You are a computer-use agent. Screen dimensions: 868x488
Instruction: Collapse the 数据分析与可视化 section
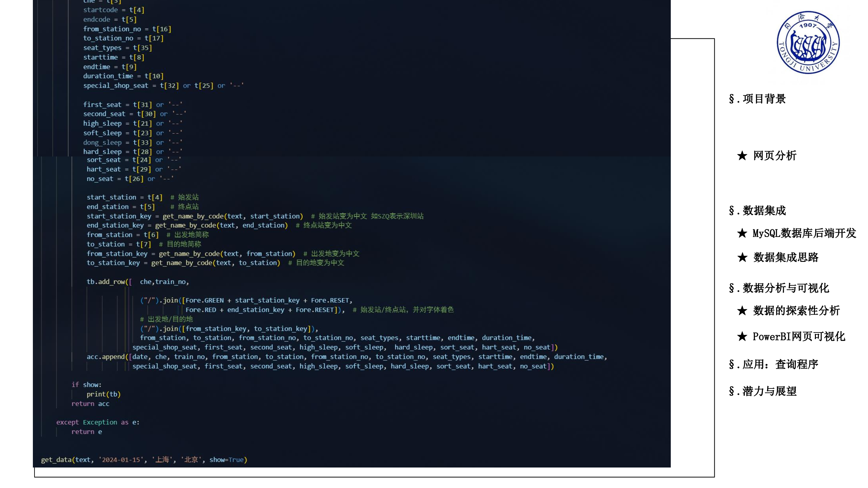tap(782, 288)
